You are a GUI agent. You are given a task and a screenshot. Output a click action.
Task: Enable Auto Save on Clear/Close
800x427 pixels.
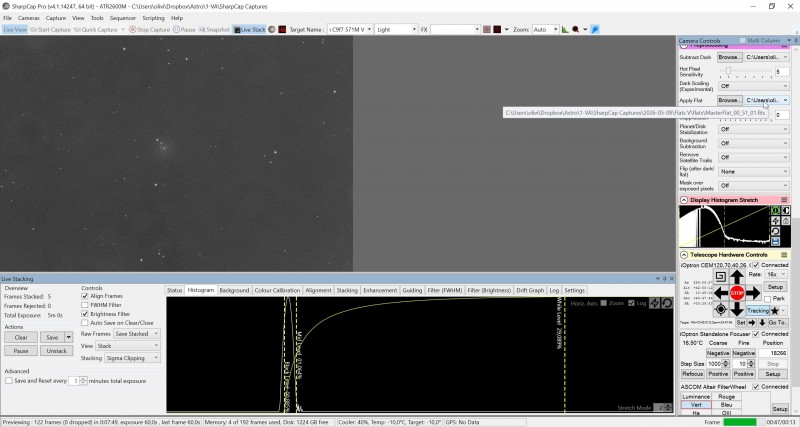85,323
